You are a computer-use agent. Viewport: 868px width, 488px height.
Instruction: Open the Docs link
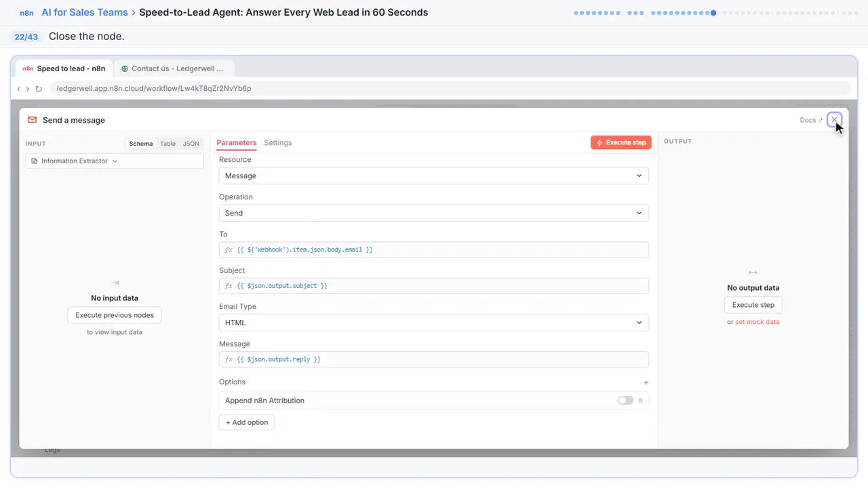(x=811, y=120)
